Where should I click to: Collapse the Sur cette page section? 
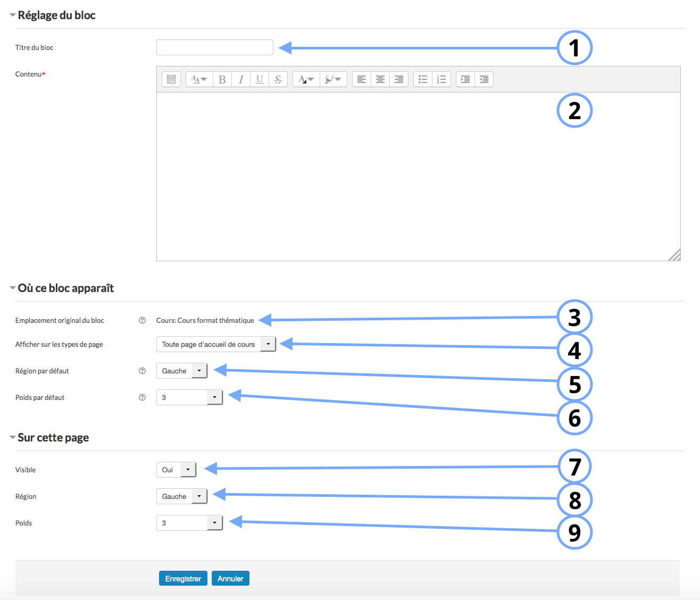coord(13,438)
